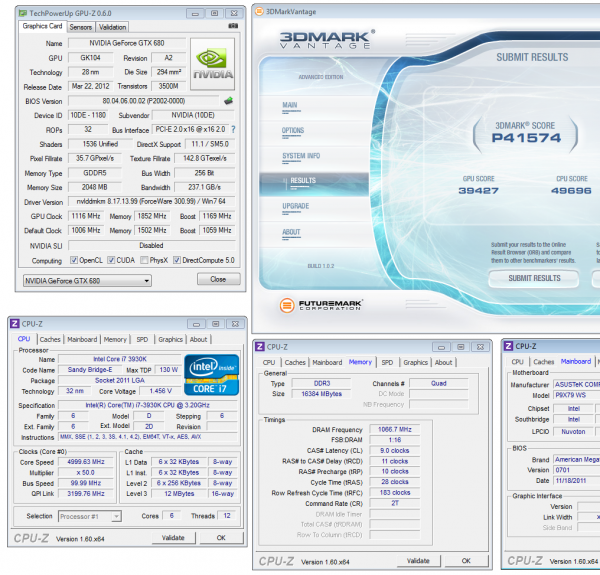The width and height of the screenshot is (600, 575).
Task: Select RESULTS in 3DMark Vantage sidebar
Action: [314, 184]
